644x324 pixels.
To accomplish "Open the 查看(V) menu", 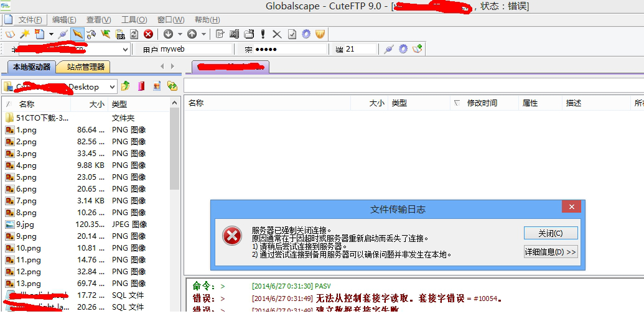I will 98,20.
